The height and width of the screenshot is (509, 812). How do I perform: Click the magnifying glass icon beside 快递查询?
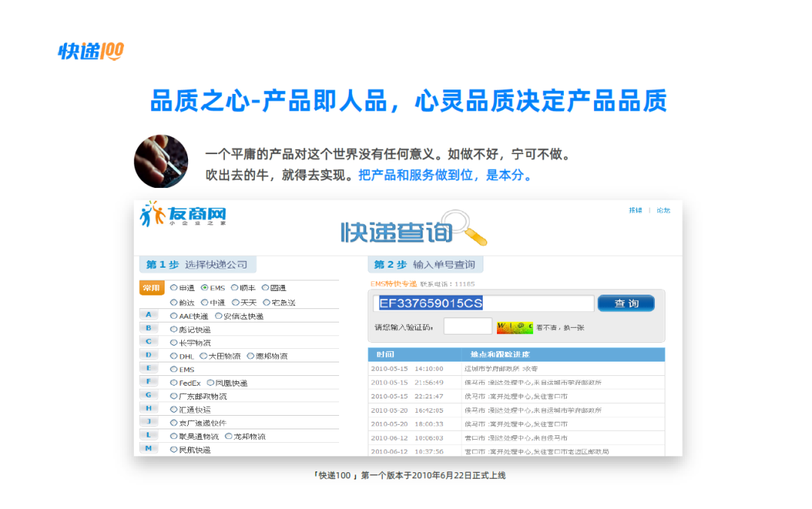465,227
